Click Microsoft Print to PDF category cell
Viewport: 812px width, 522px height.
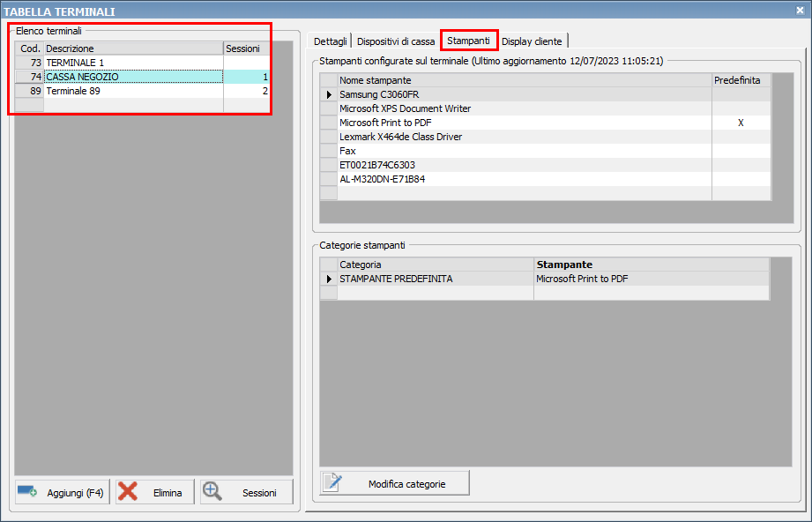click(652, 279)
